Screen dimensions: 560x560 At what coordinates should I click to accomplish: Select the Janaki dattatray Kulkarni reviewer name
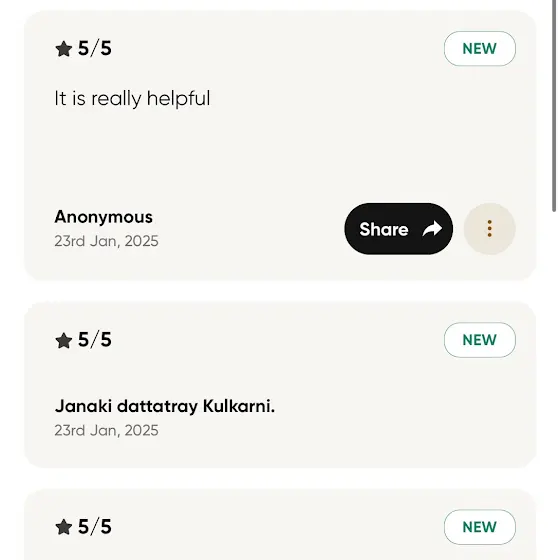click(x=165, y=406)
